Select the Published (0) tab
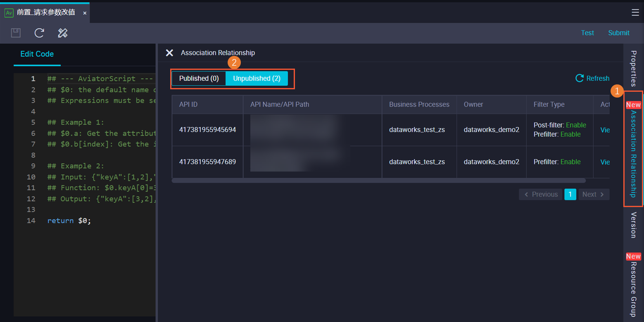644x322 pixels. tap(199, 79)
